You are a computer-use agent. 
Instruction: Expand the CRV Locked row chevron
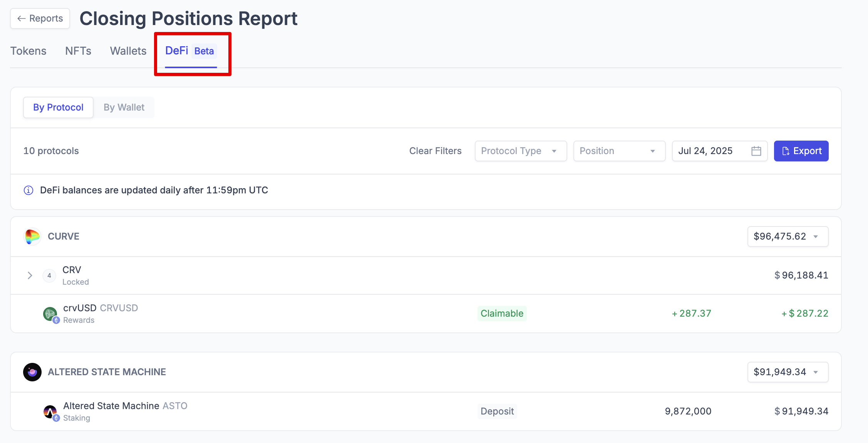coord(30,276)
